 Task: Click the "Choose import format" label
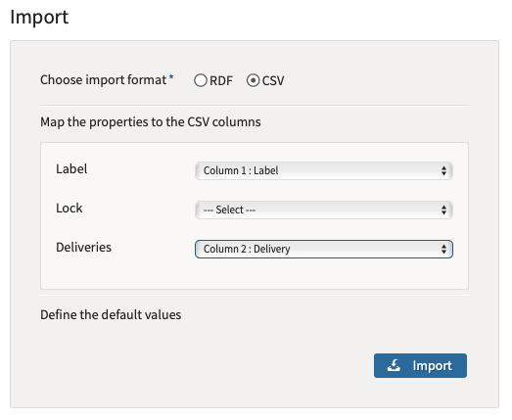coord(104,80)
